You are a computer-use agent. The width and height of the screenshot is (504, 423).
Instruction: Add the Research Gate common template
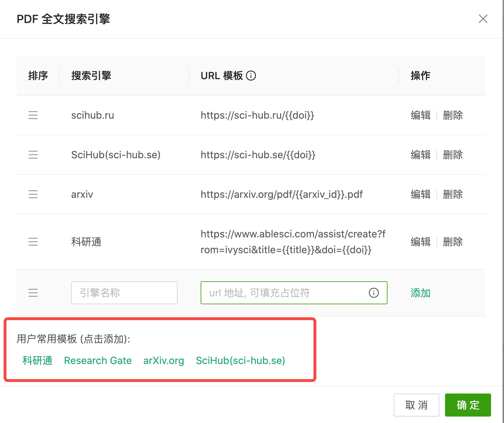[98, 360]
